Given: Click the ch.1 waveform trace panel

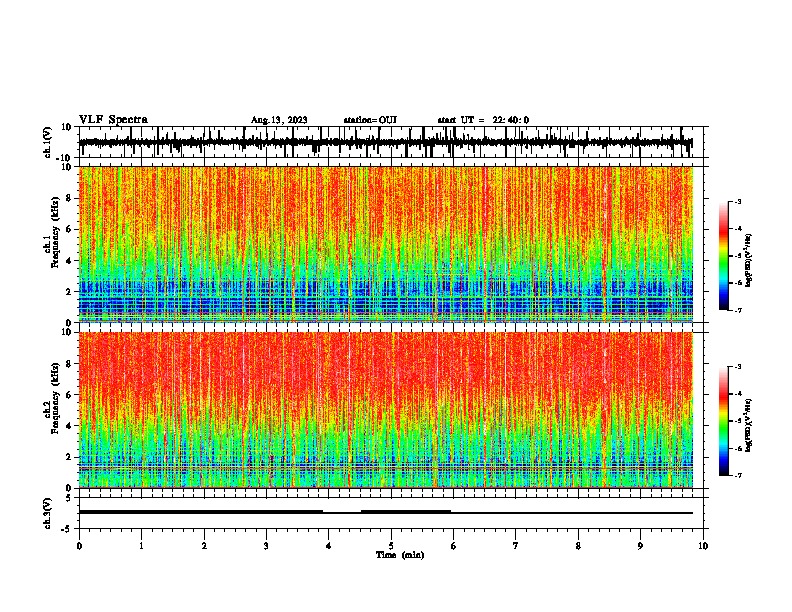Looking at the screenshot, I should 391,142.
